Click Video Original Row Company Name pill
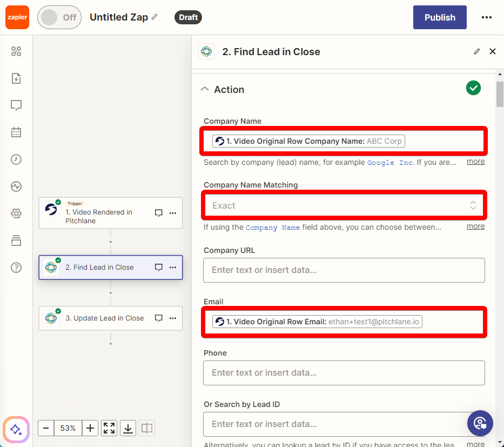Image resolution: width=504 pixels, height=447 pixels. coord(308,141)
